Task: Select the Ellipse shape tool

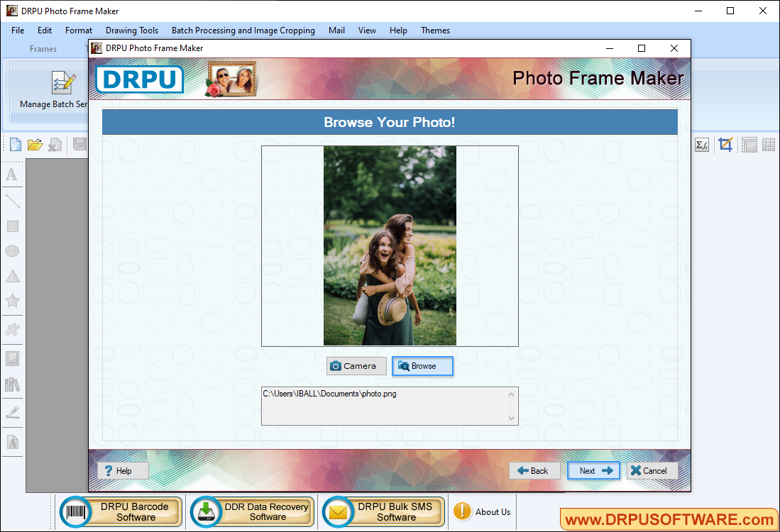Action: tap(11, 250)
